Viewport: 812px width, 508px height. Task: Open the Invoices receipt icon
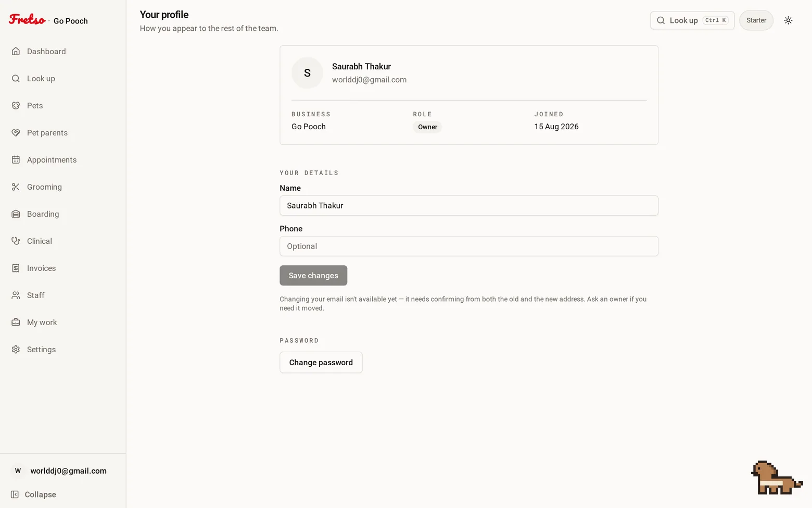point(16,268)
